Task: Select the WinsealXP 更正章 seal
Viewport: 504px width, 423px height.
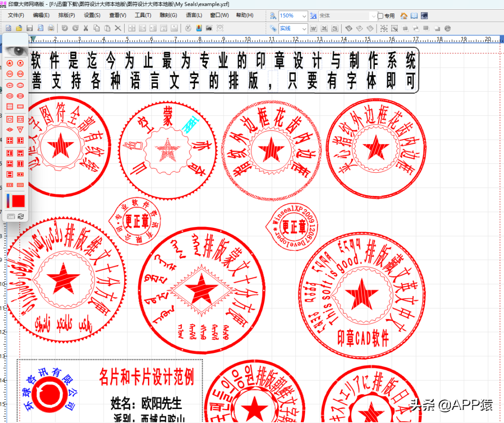Action: [x=292, y=227]
